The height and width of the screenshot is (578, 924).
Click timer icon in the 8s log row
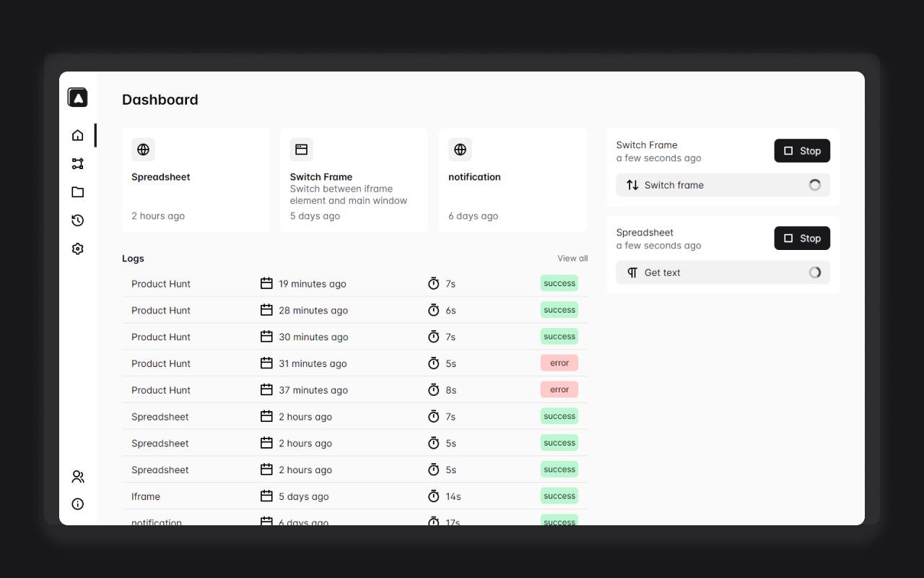(434, 390)
